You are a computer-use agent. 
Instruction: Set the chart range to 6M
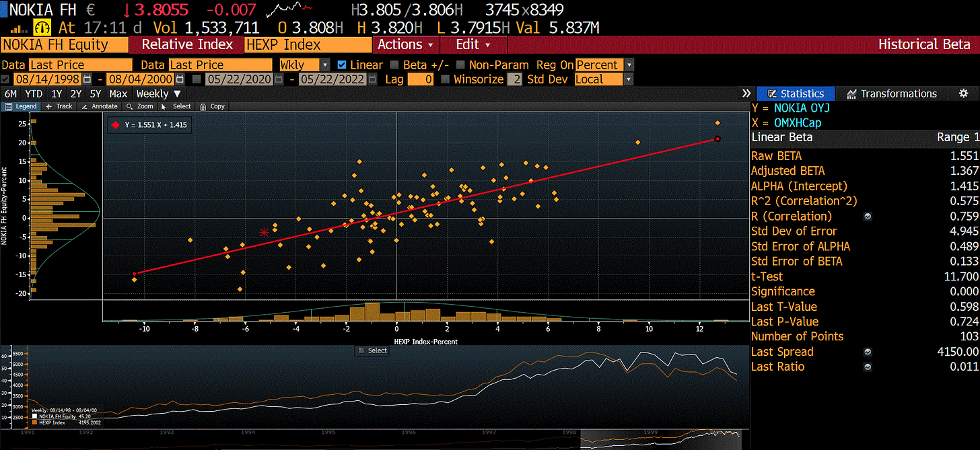click(11, 93)
